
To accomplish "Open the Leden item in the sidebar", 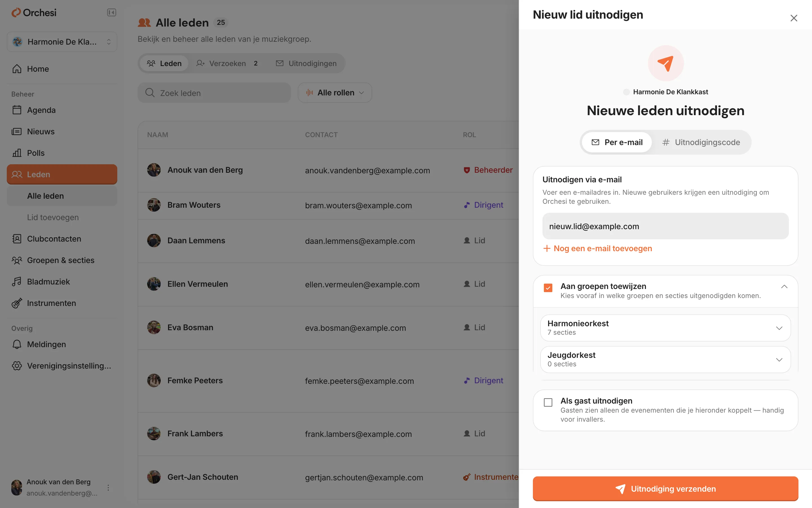I will (62, 174).
